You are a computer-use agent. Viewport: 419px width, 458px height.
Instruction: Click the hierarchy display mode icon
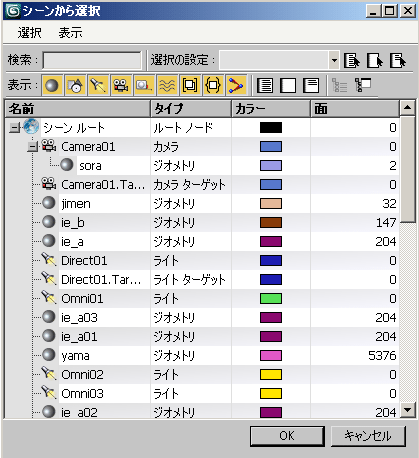coord(363,85)
